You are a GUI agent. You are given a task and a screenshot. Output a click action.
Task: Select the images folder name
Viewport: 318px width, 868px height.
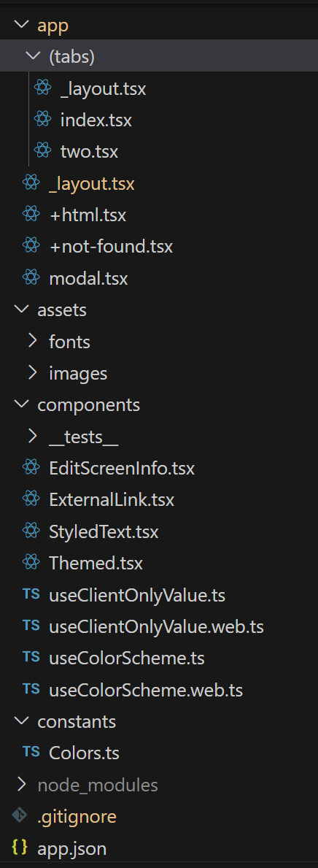pyautogui.click(x=78, y=375)
